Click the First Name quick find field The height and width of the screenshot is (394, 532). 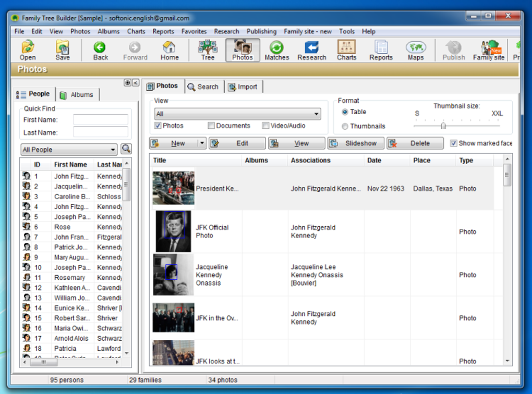click(x=101, y=120)
